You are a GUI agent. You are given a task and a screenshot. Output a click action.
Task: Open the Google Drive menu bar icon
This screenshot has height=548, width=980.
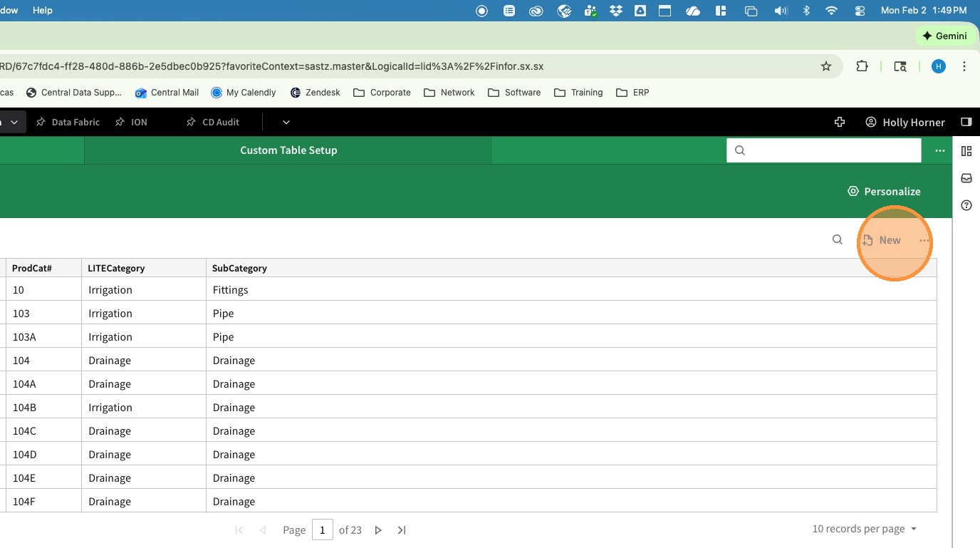tap(640, 11)
